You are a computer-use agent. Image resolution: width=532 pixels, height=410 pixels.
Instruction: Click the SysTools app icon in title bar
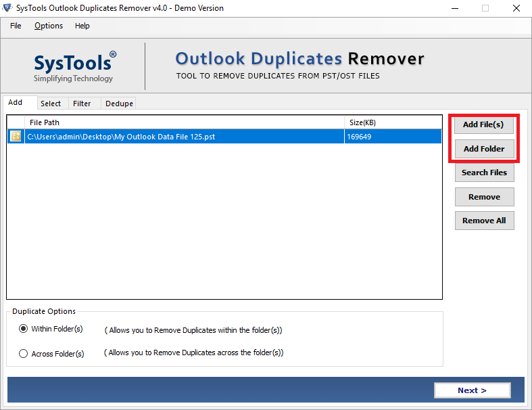[7, 7]
